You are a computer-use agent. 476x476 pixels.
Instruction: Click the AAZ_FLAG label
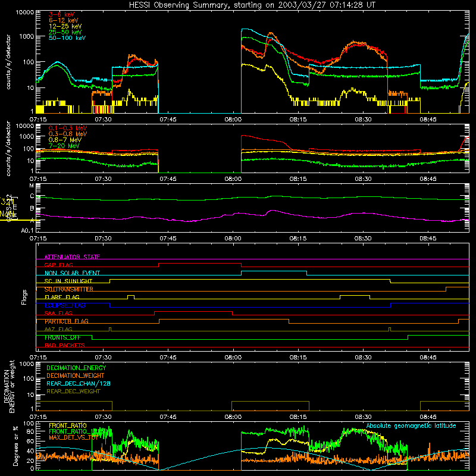tap(58, 329)
